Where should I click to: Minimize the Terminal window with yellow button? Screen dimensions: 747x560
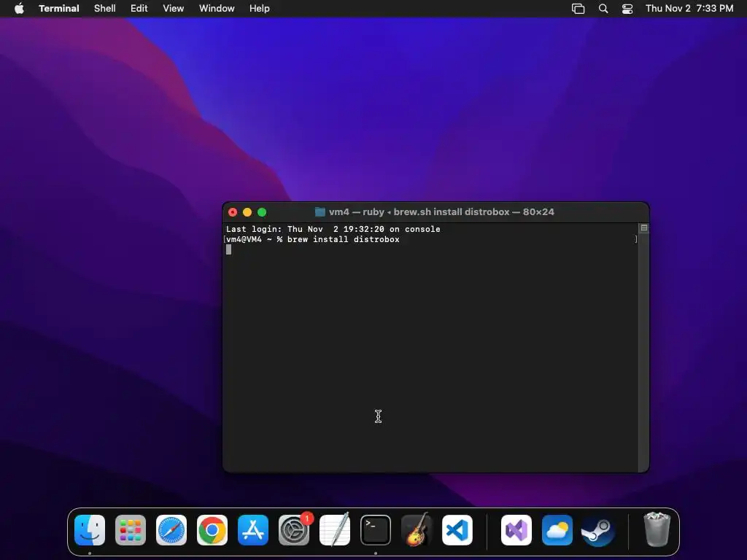point(247,212)
